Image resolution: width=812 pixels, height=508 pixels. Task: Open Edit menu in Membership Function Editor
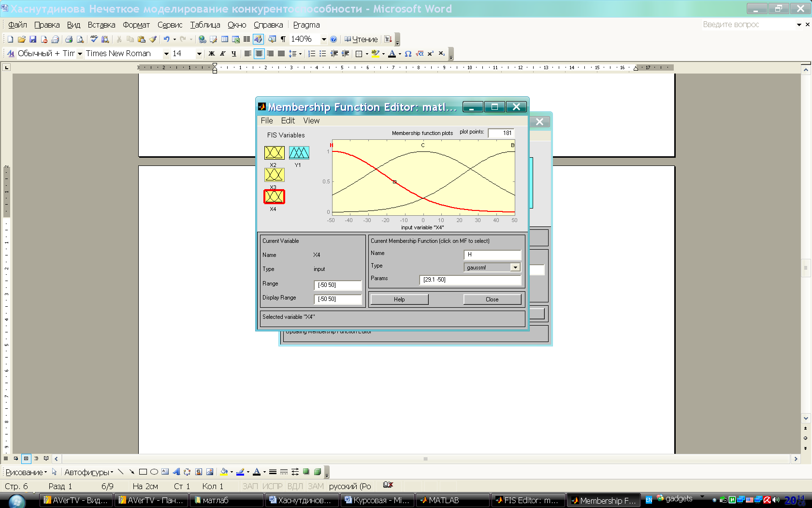pos(288,120)
